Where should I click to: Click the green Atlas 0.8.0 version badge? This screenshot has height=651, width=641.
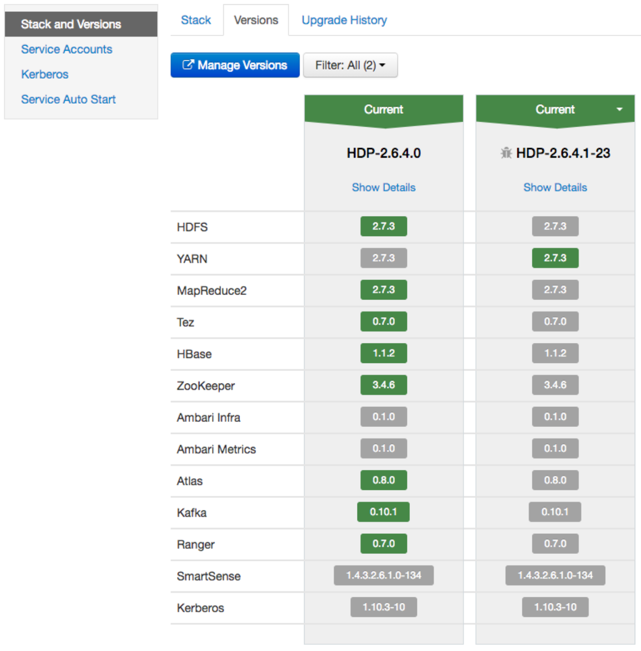point(383,480)
